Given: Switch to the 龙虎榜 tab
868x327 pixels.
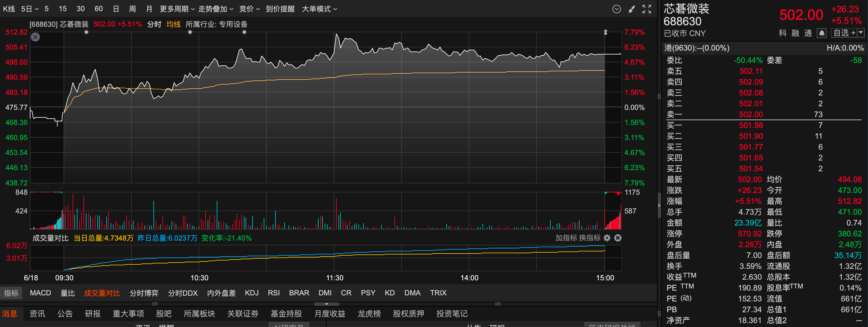Looking at the screenshot, I should coord(369,313).
